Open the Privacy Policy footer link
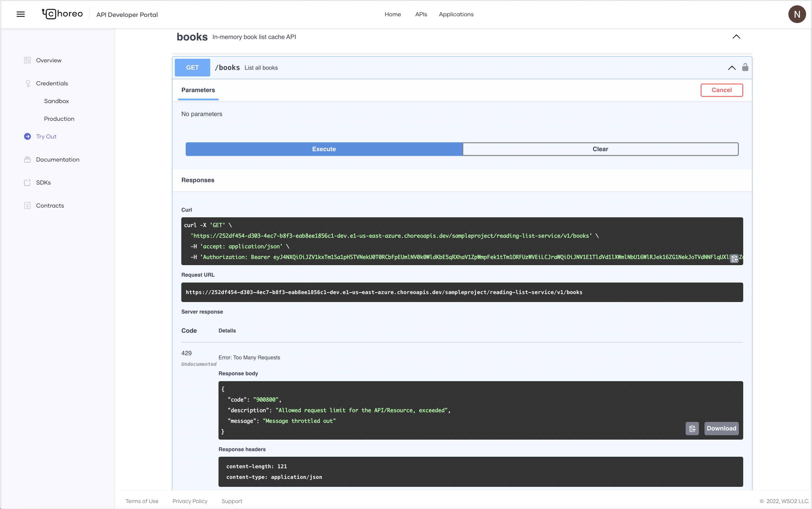This screenshot has height=509, width=812. pyautogui.click(x=190, y=501)
